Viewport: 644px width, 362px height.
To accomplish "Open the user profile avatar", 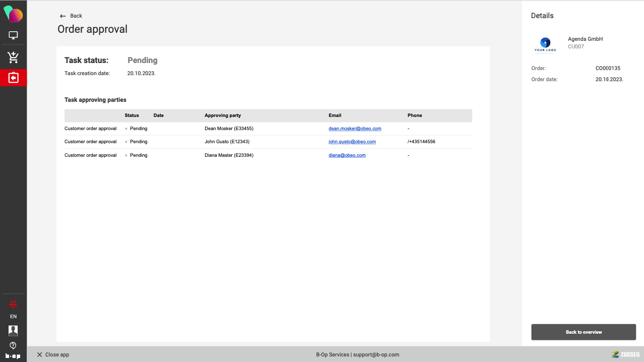I will [x=13, y=331].
